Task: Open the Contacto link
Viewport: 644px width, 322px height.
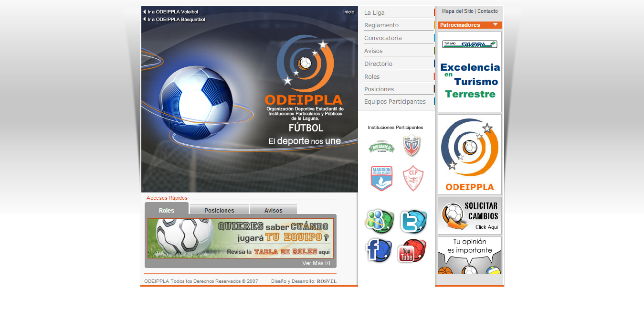Action: (x=487, y=11)
